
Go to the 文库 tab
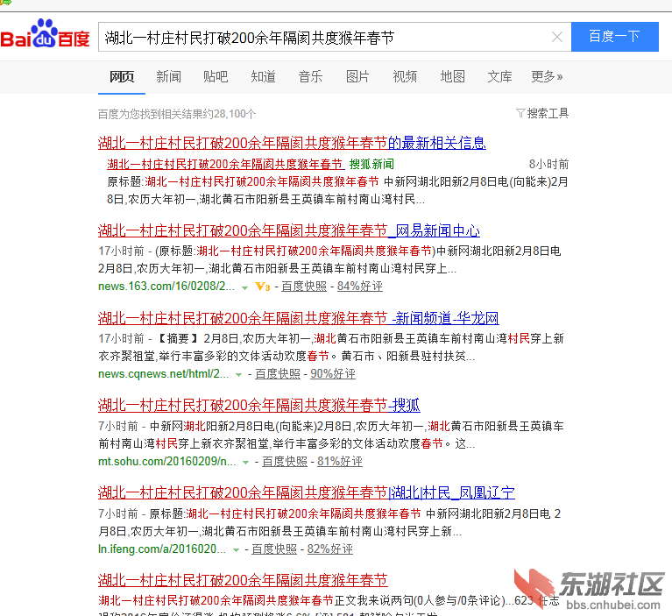[x=499, y=76]
